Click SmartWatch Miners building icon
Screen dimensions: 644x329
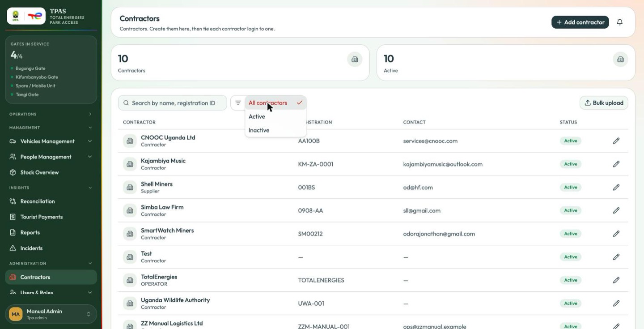tap(130, 234)
